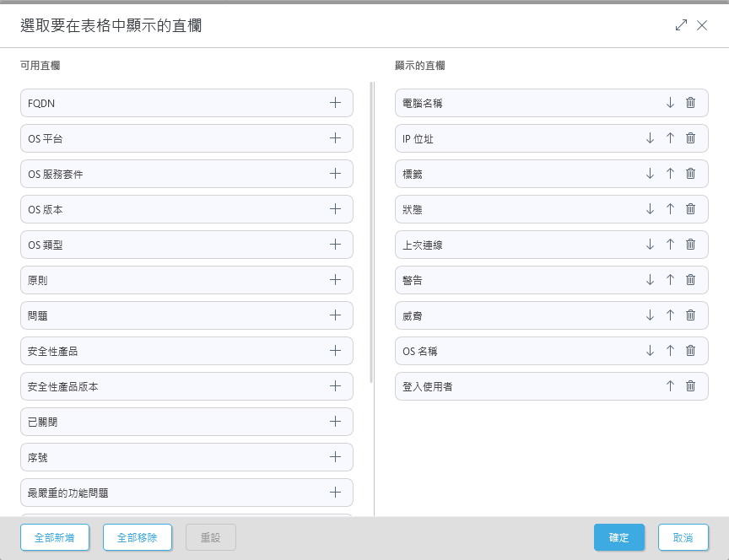Screen dimensions: 729x560
Task: Click the available columns list scrollbar
Action: 371,233
